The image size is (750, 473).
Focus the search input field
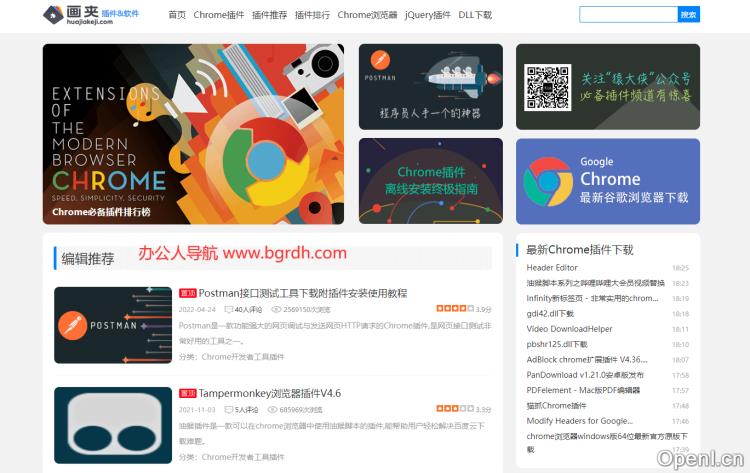pyautogui.click(x=628, y=15)
